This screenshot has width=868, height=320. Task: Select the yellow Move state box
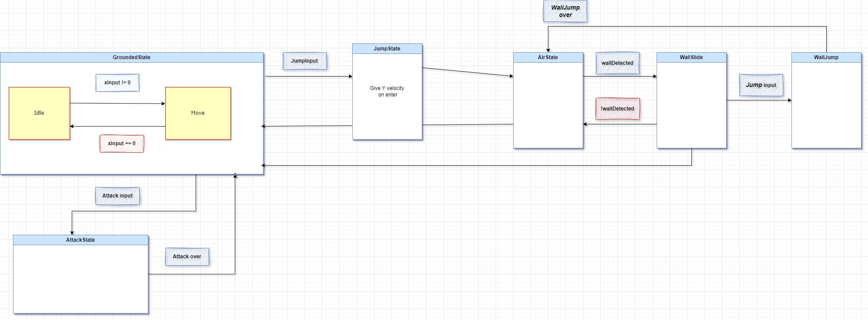click(x=198, y=113)
